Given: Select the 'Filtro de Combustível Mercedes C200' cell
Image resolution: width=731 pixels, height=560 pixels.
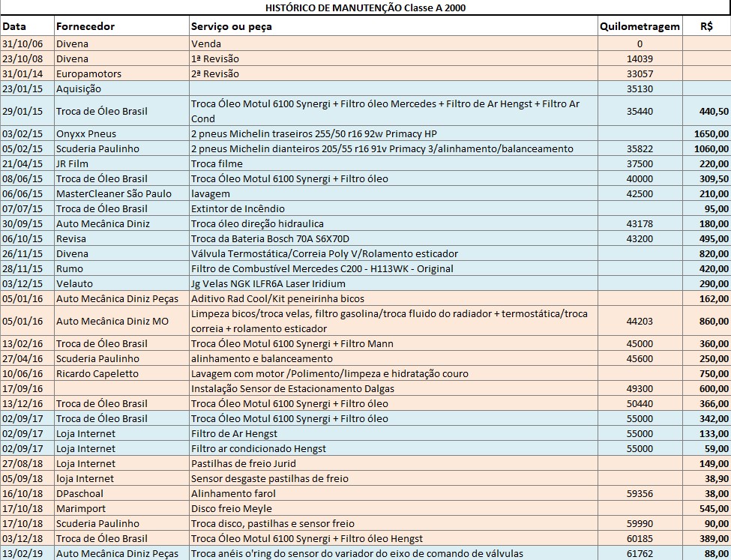Looking at the screenshot, I should [394, 268].
